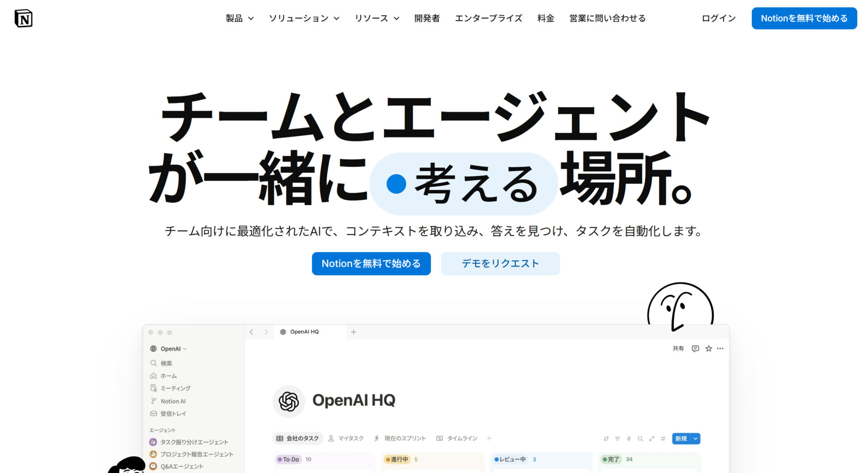Click header Notionを無料で始める button
868x473 pixels.
(804, 19)
